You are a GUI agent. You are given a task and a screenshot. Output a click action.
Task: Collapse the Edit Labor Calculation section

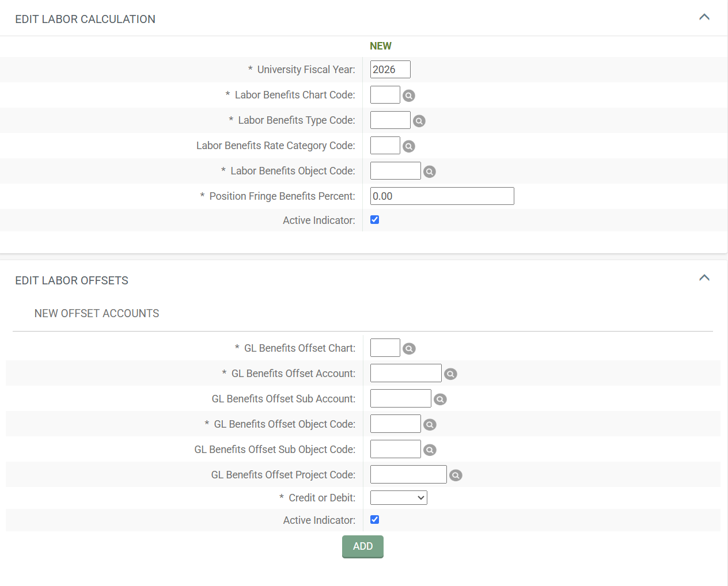[x=704, y=17]
